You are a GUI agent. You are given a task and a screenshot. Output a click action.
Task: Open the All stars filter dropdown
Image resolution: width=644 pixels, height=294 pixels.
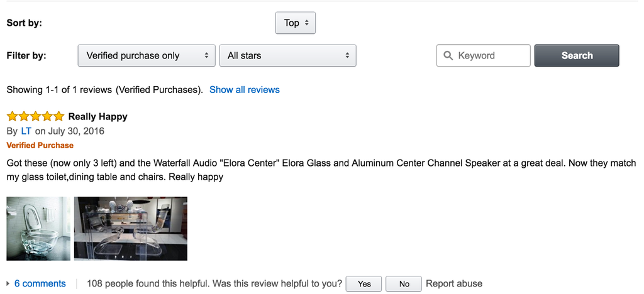click(288, 56)
